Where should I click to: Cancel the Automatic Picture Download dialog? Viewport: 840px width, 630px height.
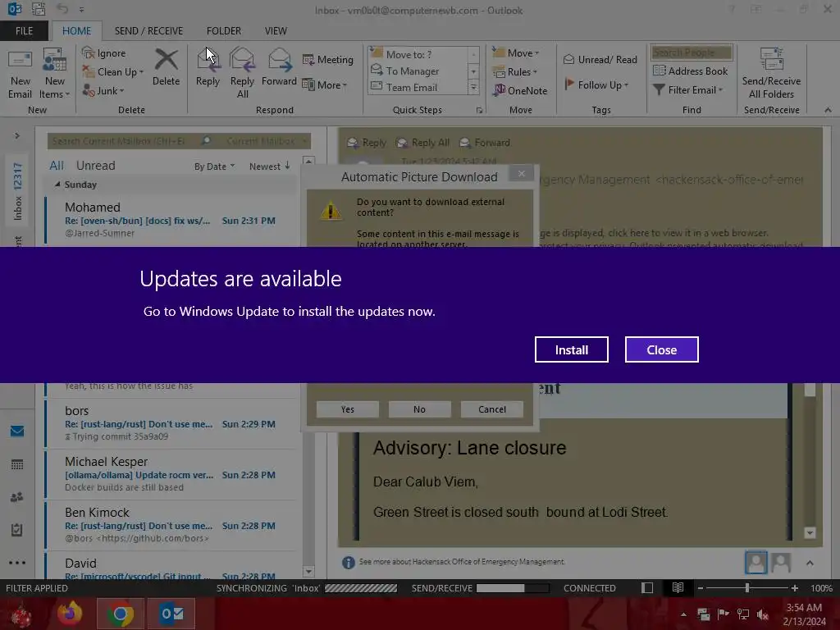point(492,409)
